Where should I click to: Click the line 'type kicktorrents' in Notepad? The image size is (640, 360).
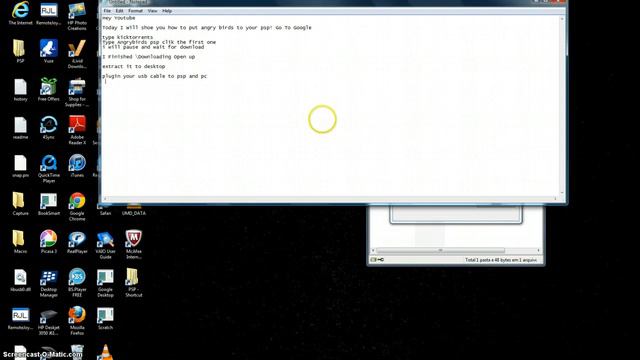[x=128, y=37]
